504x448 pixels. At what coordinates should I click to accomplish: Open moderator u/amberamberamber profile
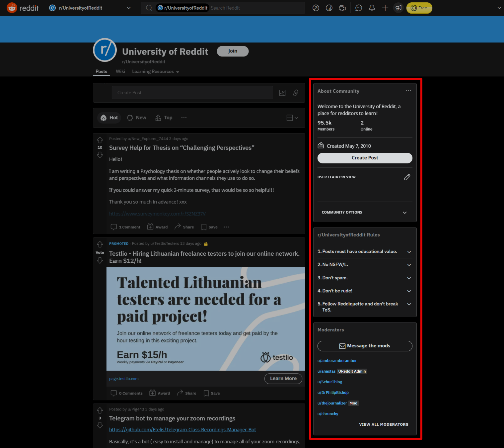coord(337,361)
